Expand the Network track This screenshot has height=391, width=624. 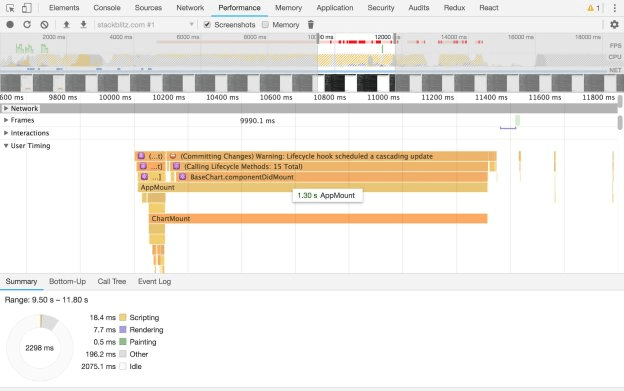click(x=6, y=108)
